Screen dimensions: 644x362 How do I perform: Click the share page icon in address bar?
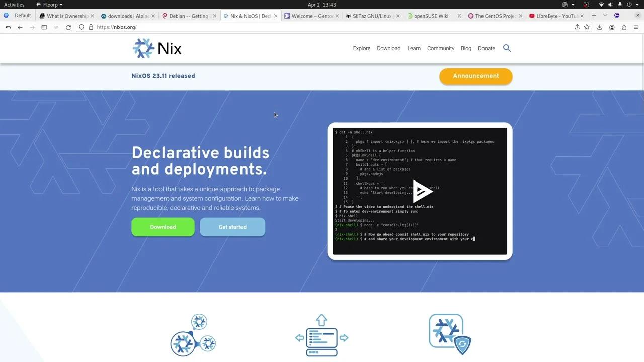(577, 27)
